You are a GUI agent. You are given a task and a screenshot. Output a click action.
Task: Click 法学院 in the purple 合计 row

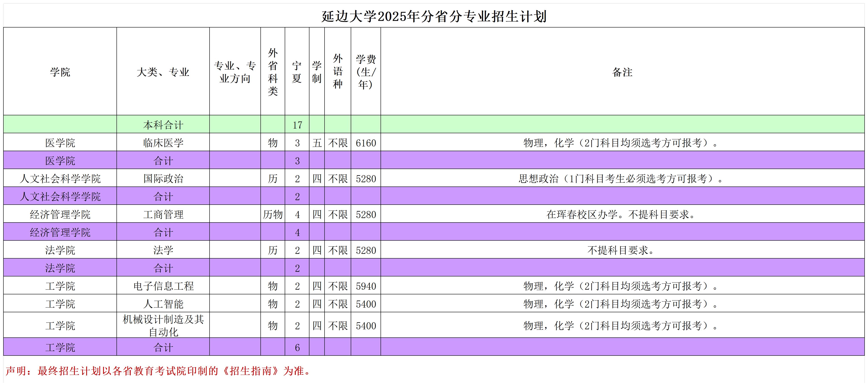coord(60,268)
